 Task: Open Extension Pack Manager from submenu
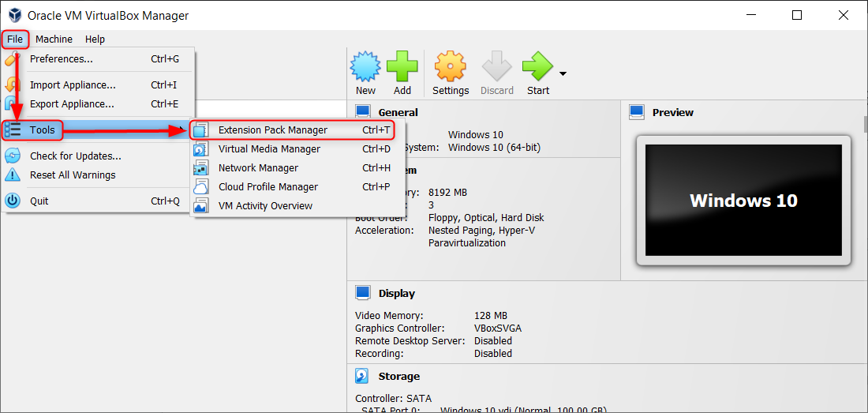pos(297,130)
